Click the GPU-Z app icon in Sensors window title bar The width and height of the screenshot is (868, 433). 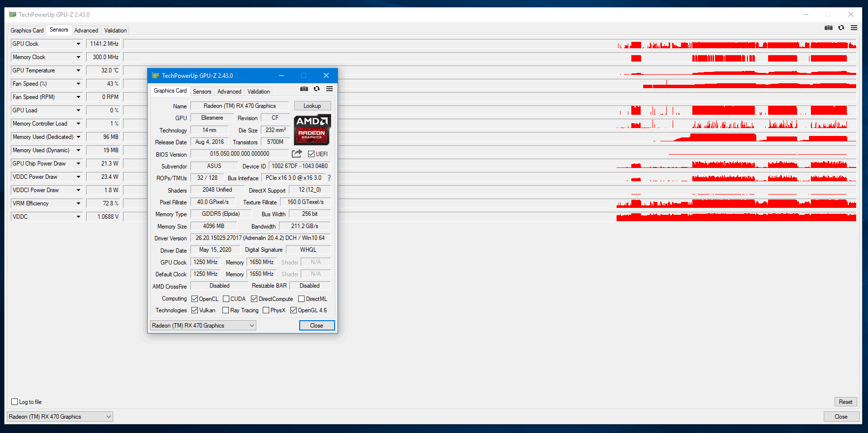(x=13, y=14)
